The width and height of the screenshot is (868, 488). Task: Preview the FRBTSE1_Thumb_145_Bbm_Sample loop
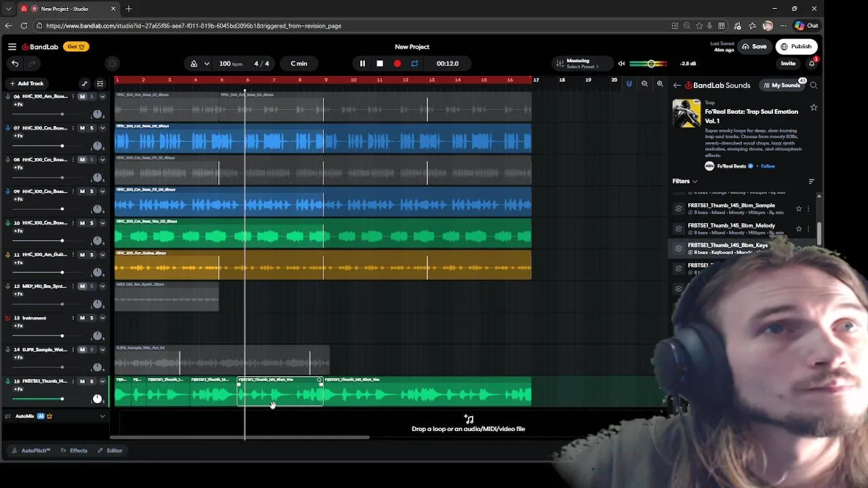pos(679,209)
